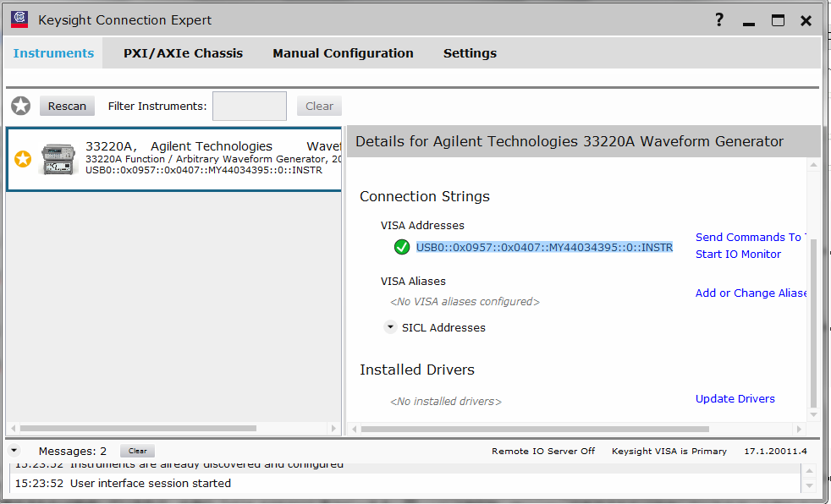Image resolution: width=831 pixels, height=504 pixels.
Task: Click the 33220A instrument thumbnail image
Action: 58,159
